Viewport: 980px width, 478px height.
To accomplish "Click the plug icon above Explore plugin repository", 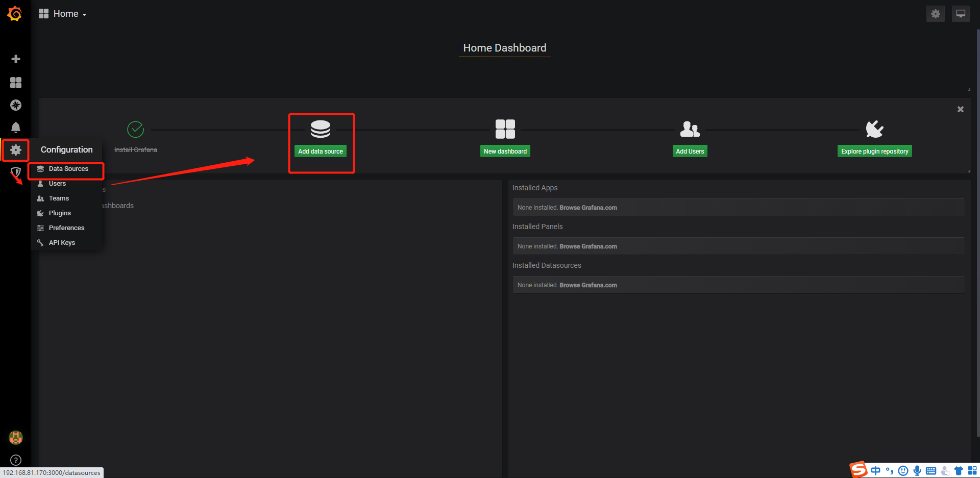I will point(874,129).
